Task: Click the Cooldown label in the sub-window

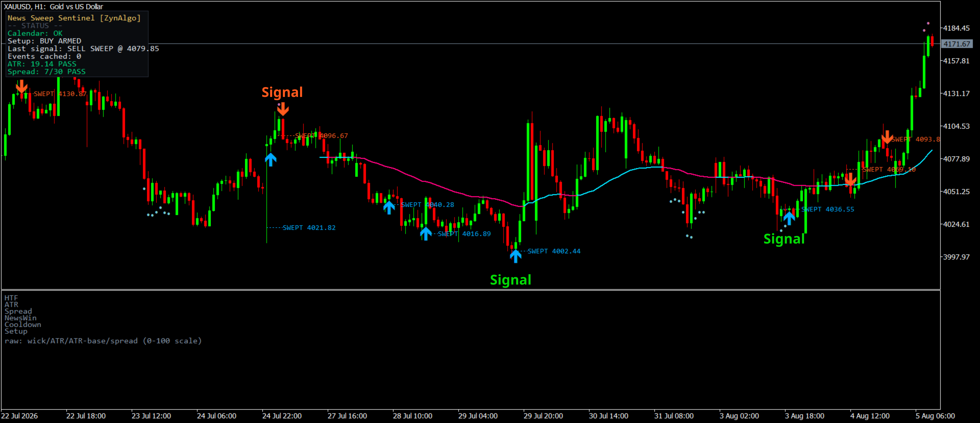Action: point(23,325)
